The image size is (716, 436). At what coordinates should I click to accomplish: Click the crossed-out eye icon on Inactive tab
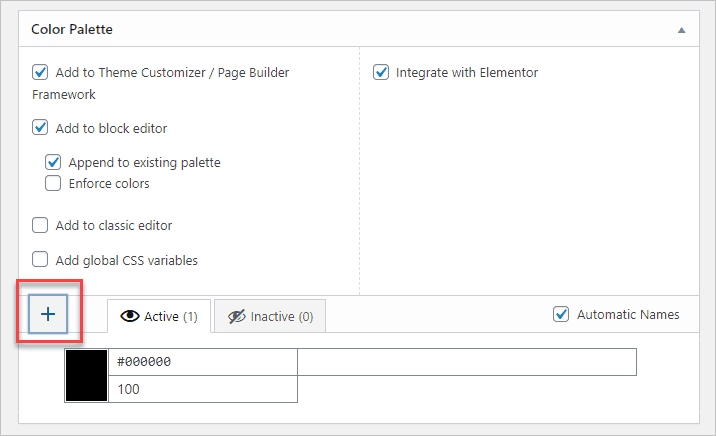[x=236, y=316]
